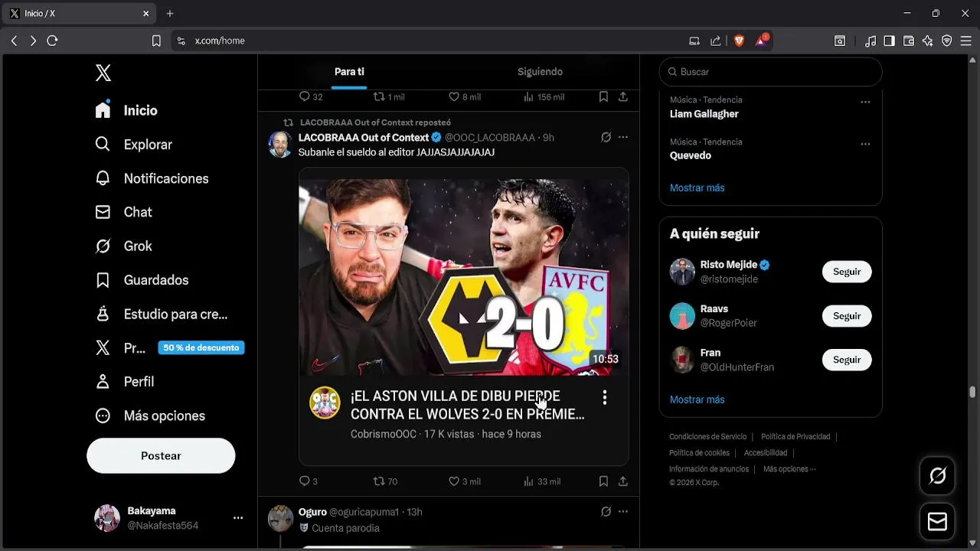
Task: Open Guardados bookmarks
Action: [141, 280]
